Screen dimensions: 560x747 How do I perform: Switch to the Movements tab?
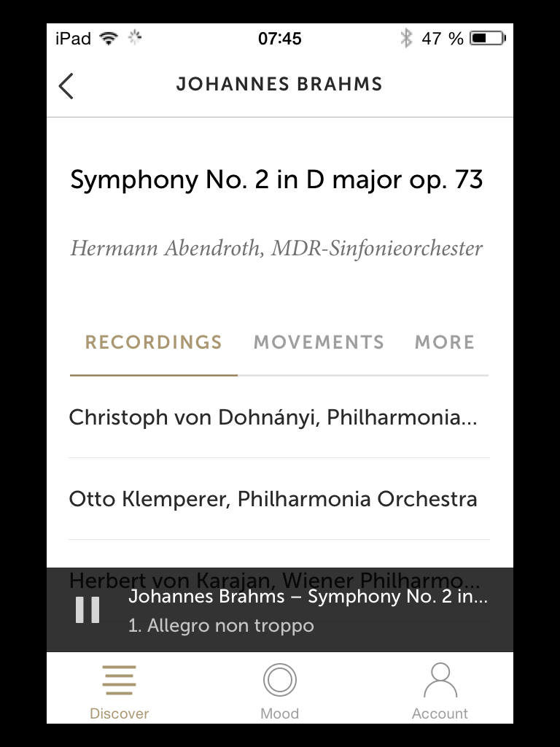coord(319,342)
